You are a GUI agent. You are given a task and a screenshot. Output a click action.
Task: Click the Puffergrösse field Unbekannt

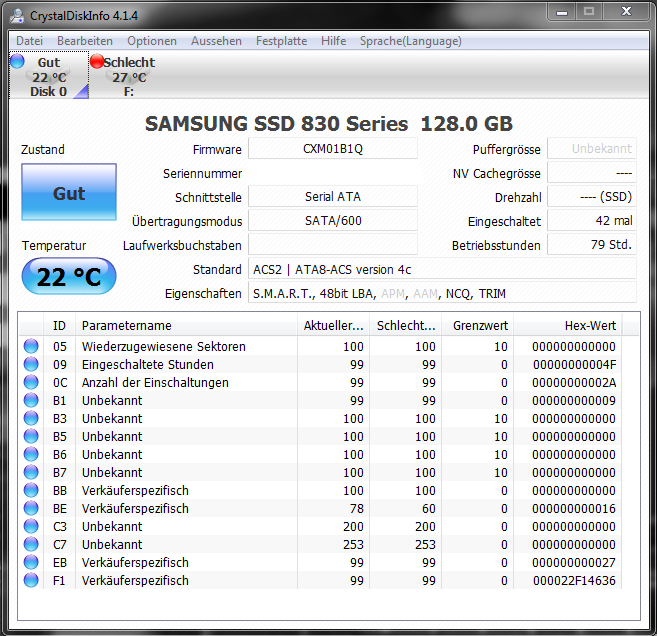[592, 149]
